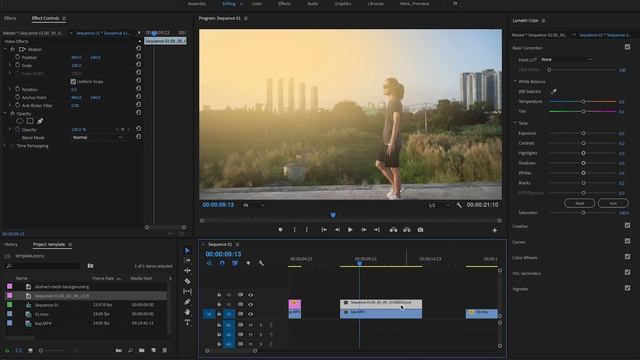Create rectangle opacity mask
The image size is (640, 360).
click(x=30, y=121)
